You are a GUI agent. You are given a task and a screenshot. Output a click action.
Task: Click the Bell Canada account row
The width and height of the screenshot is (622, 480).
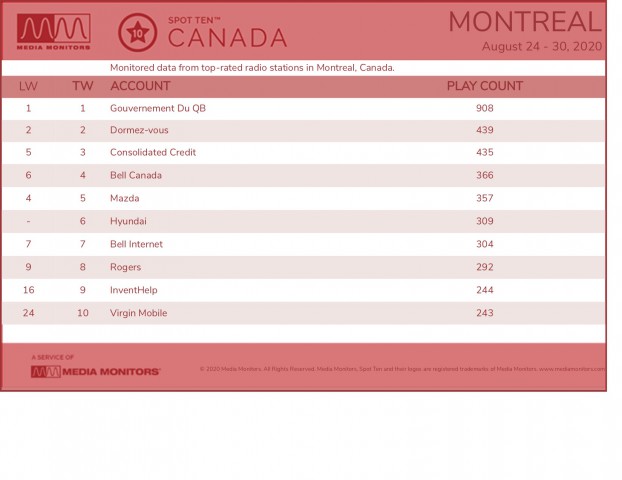[303, 175]
